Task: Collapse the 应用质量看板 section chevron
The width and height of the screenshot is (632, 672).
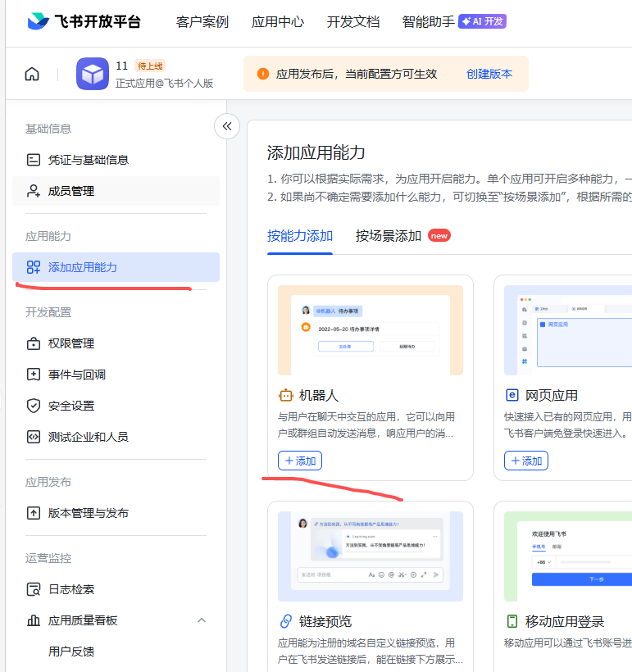Action: pyautogui.click(x=202, y=620)
